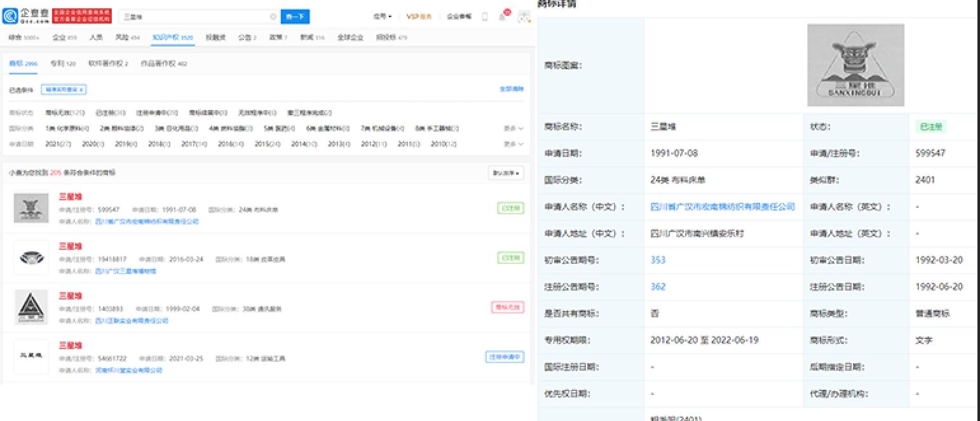Clear the search box with the x icon
The image size is (980, 421).
273,17
